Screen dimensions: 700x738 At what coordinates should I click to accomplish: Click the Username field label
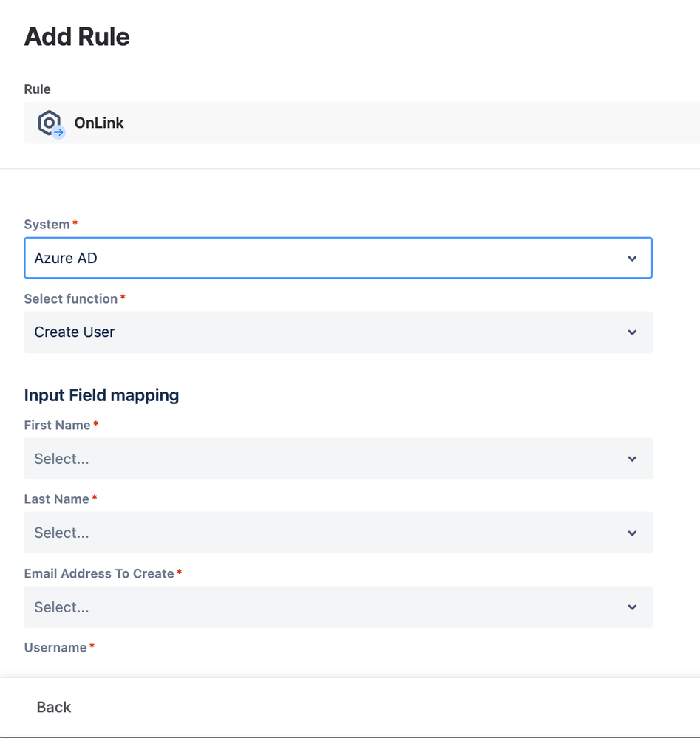coord(55,647)
